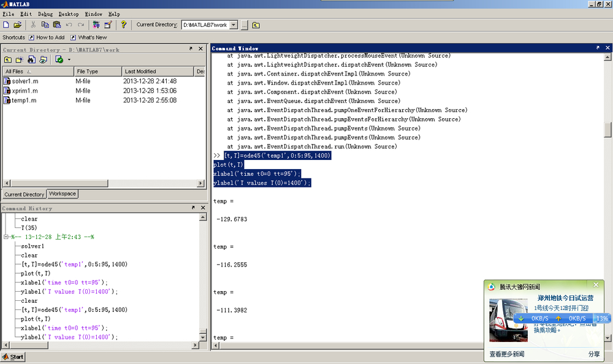The height and width of the screenshot is (364, 613).
Task: Switch to the Workspace tab
Action: tap(63, 194)
